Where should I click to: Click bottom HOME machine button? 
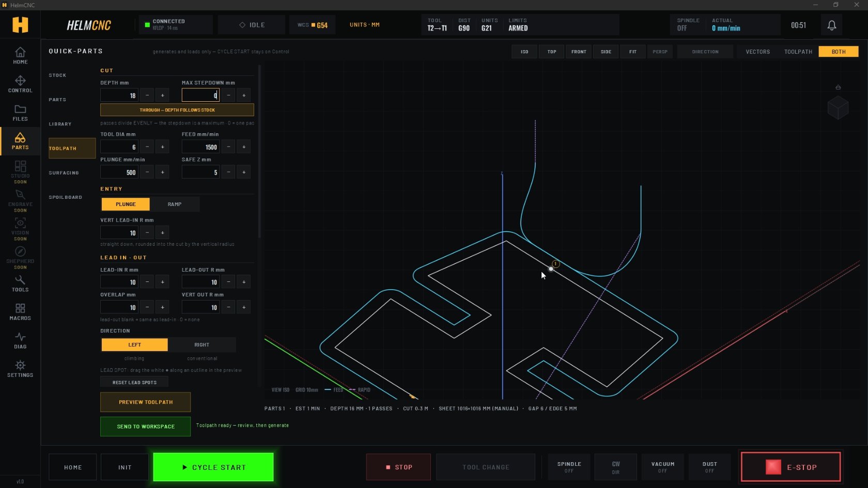pos(73,467)
